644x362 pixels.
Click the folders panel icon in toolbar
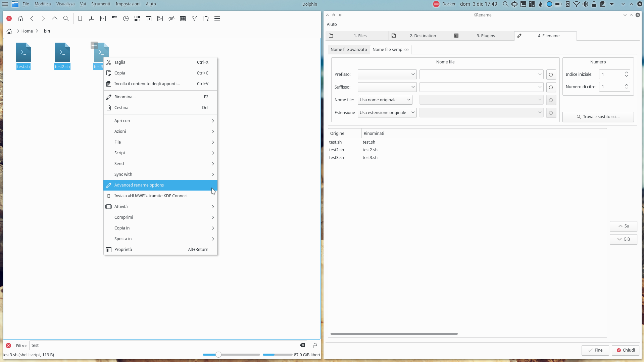(114, 18)
